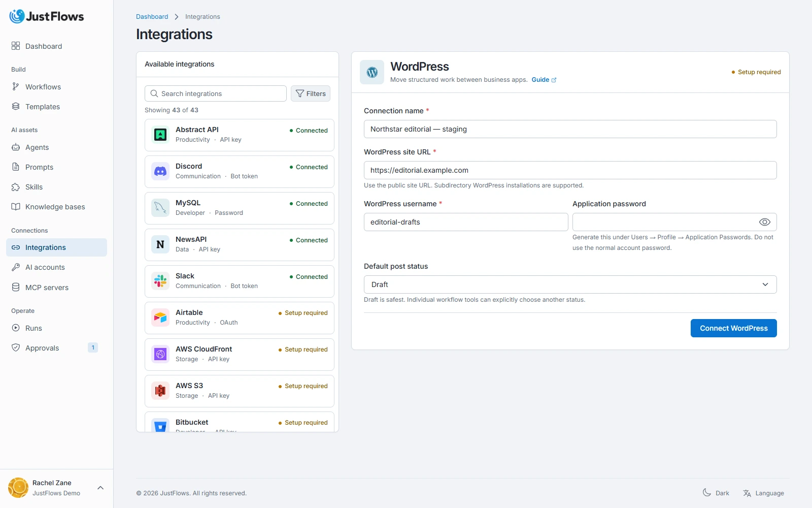Go back via Dashboard breadcrumb link
Viewport: 812px width, 508px height.
click(152, 17)
